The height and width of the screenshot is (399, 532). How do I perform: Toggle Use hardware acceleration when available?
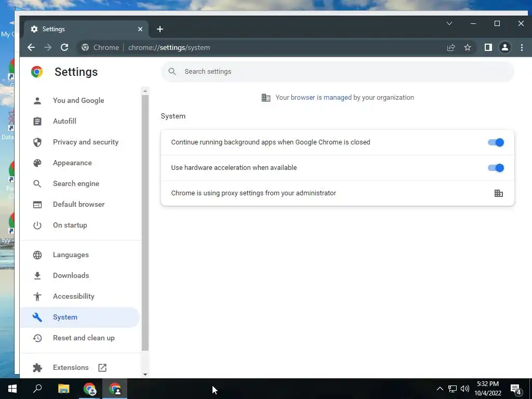(x=496, y=168)
